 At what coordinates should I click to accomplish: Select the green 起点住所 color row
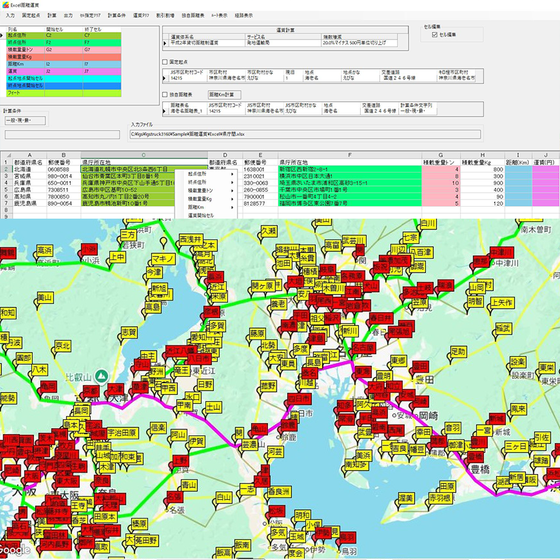64,36
